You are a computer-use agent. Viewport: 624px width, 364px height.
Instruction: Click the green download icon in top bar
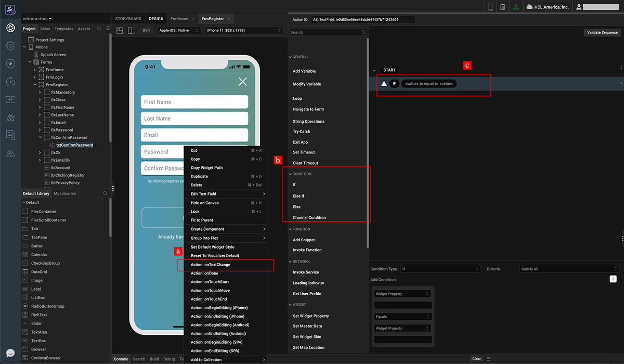pos(515,7)
